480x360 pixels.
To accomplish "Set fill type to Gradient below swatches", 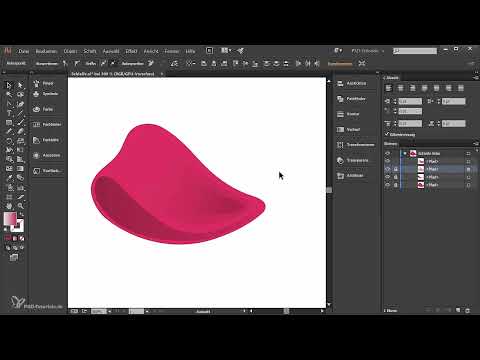I will tap(15, 238).
